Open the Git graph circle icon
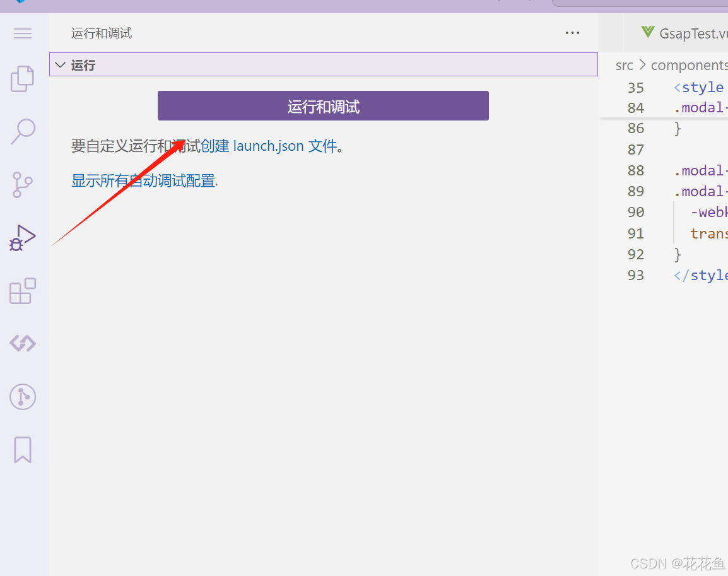 point(23,397)
